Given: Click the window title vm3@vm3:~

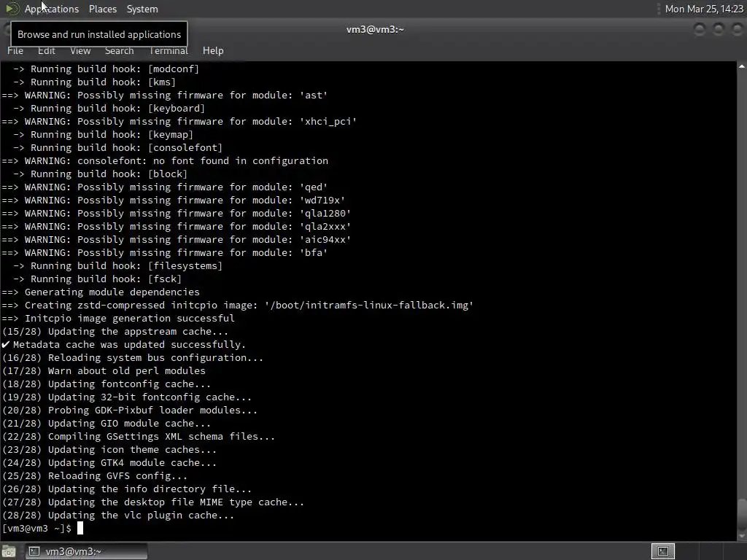Looking at the screenshot, I should pyautogui.click(x=375, y=29).
